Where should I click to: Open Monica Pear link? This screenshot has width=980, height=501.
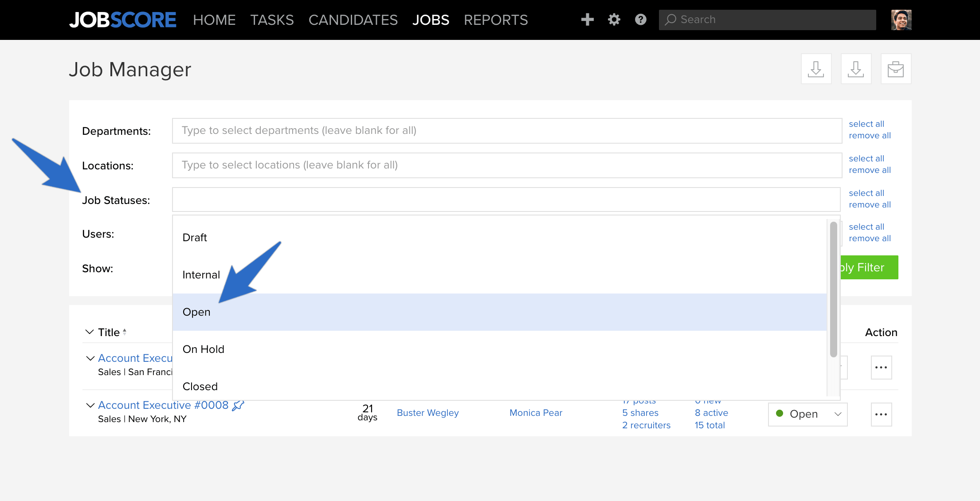[536, 413]
